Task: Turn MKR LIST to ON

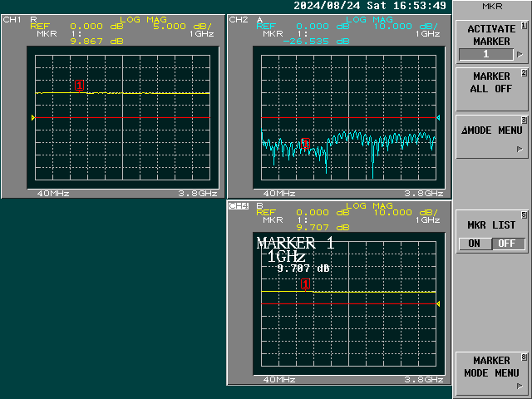Action: [474, 244]
